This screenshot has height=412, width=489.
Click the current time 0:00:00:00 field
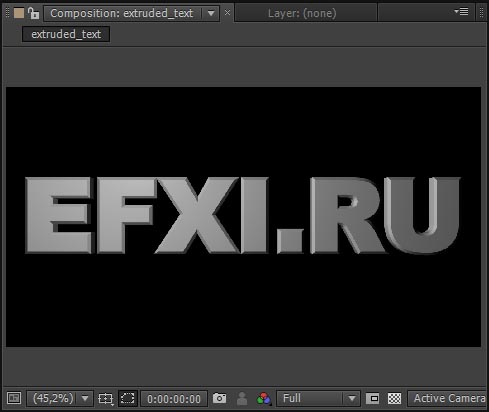(174, 399)
